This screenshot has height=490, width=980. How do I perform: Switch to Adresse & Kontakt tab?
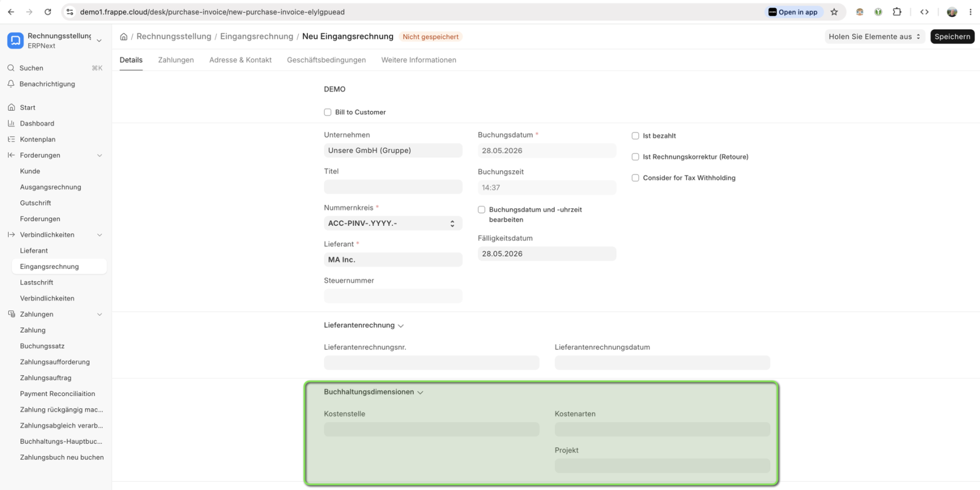(x=240, y=60)
